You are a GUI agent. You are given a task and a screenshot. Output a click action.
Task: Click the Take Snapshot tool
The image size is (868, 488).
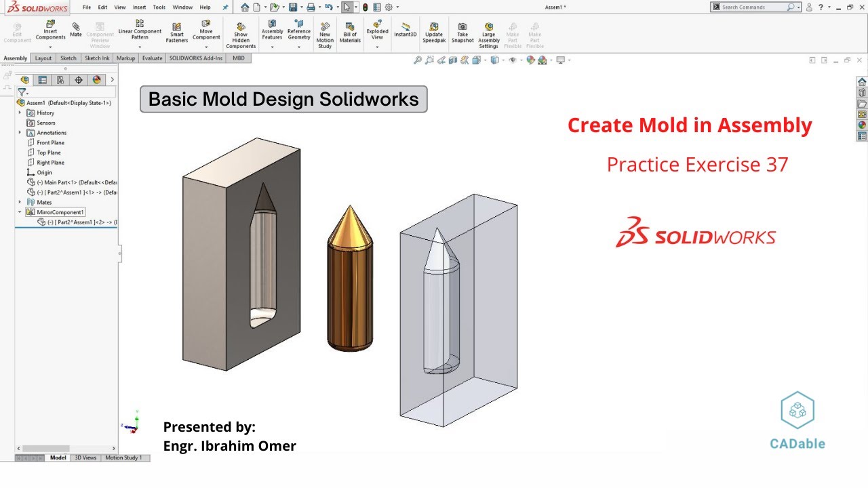click(x=462, y=30)
